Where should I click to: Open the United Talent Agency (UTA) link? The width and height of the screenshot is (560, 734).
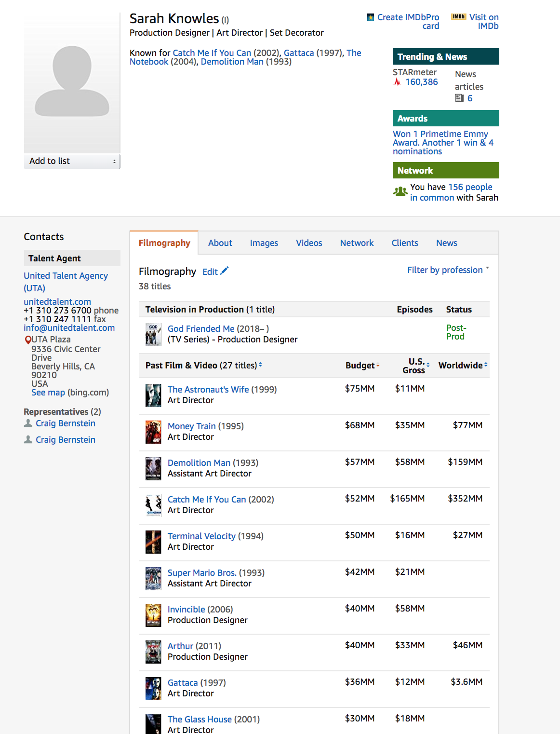[x=66, y=282]
